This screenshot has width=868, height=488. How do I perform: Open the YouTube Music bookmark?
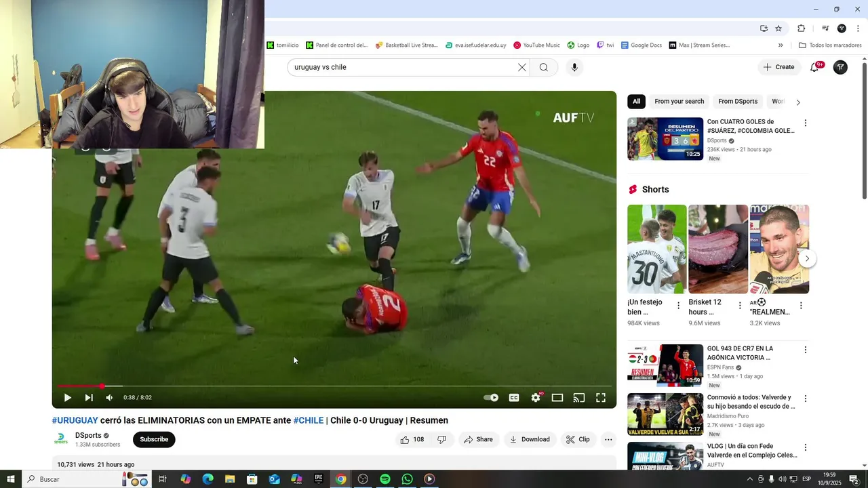click(536, 45)
